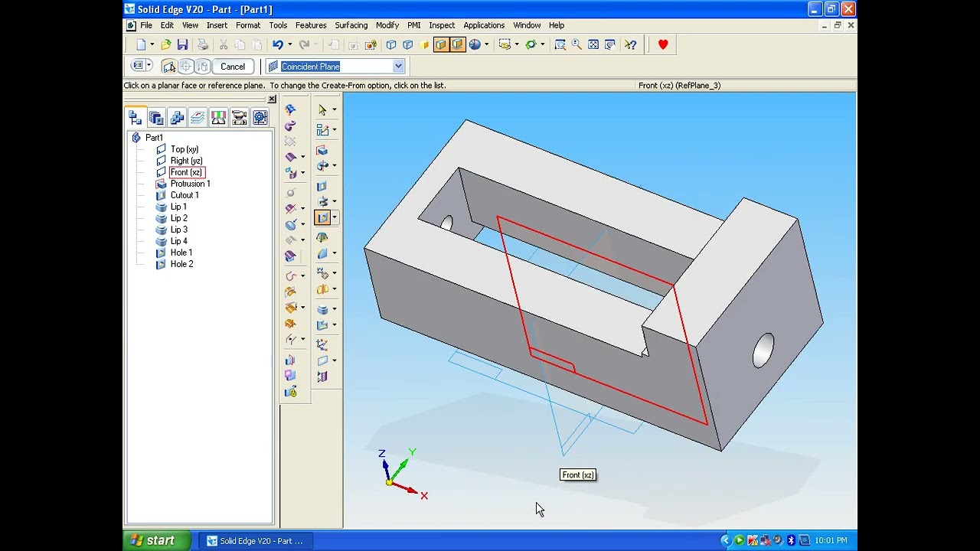
Task: Open a file using the folder icon
Action: [165, 44]
